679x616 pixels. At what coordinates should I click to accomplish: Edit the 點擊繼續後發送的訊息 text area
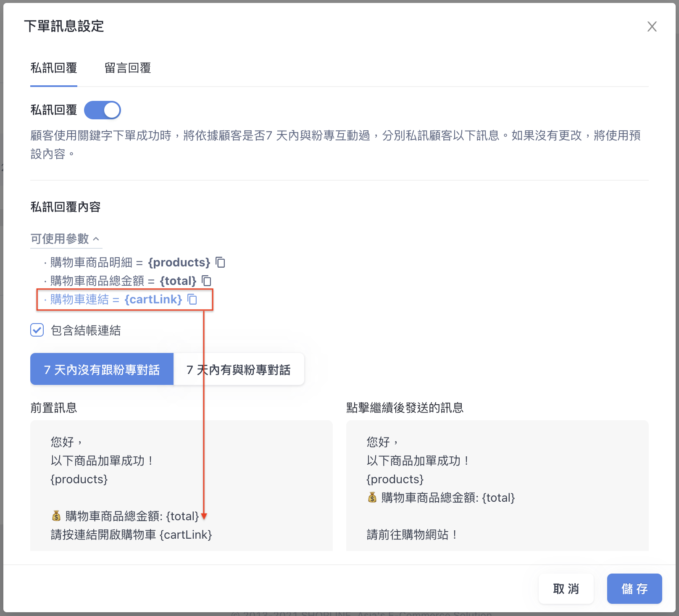click(x=497, y=486)
